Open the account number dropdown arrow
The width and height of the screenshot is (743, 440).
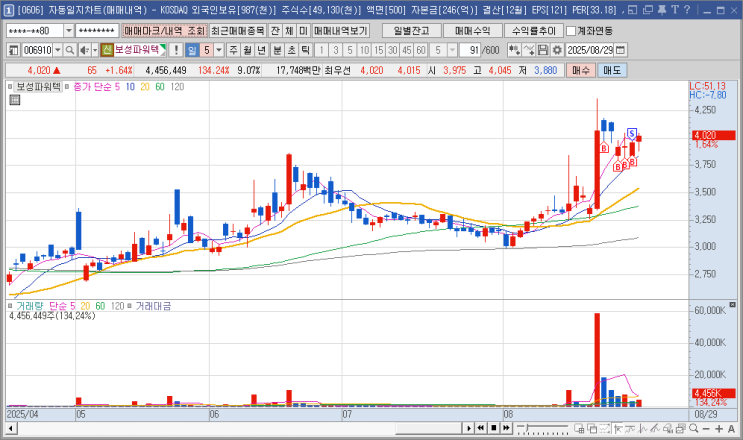coord(69,31)
